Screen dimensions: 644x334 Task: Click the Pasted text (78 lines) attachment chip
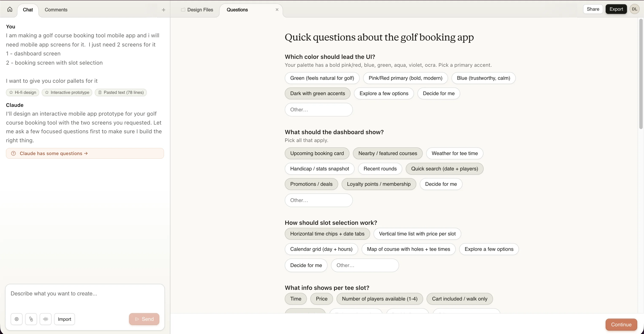121,92
